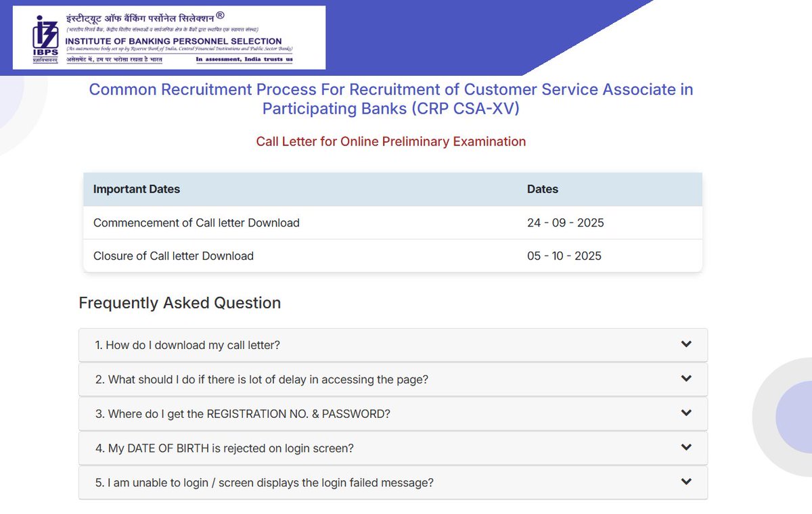Click the Frequently Asked Question heading
Image resolution: width=812 pixels, height=514 pixels.
(x=179, y=303)
